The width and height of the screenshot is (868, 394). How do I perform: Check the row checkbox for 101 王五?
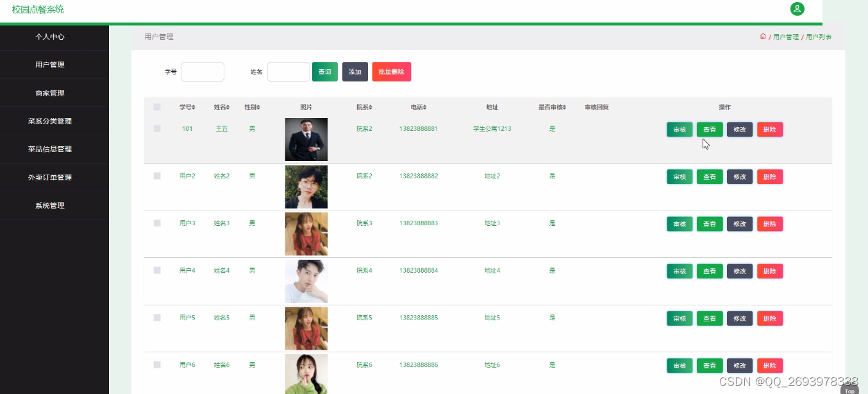click(x=157, y=129)
